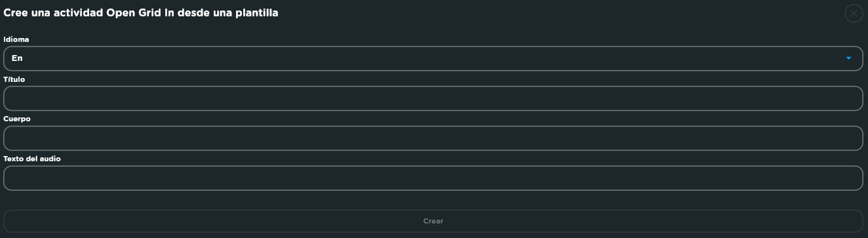
Task: Place cursor in the title text box
Action: pyautogui.click(x=433, y=98)
